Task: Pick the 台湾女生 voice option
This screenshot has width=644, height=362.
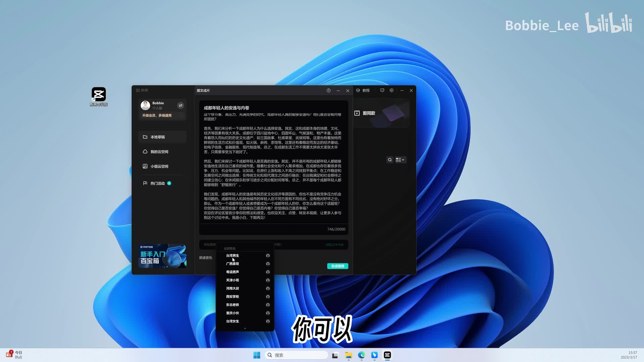Action: pos(232,321)
